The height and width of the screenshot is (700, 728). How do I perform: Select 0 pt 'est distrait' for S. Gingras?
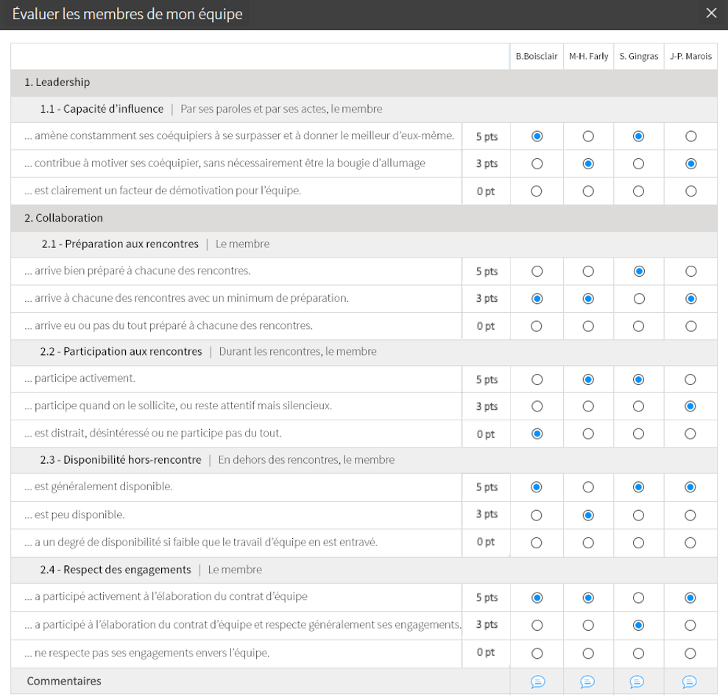638,434
